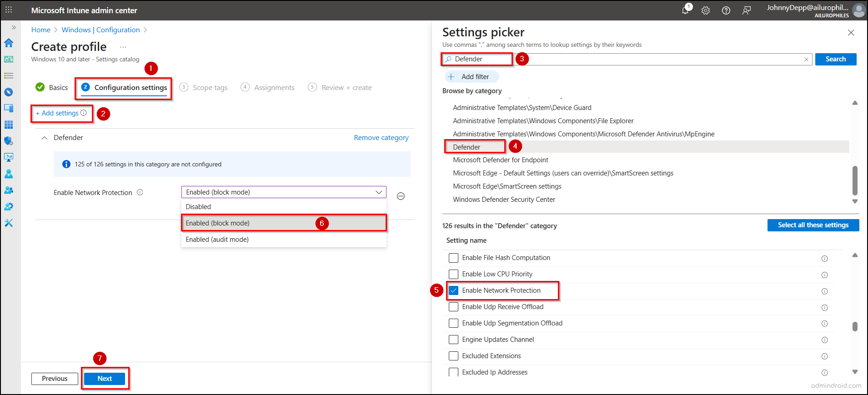Click the Next button

pos(105,379)
